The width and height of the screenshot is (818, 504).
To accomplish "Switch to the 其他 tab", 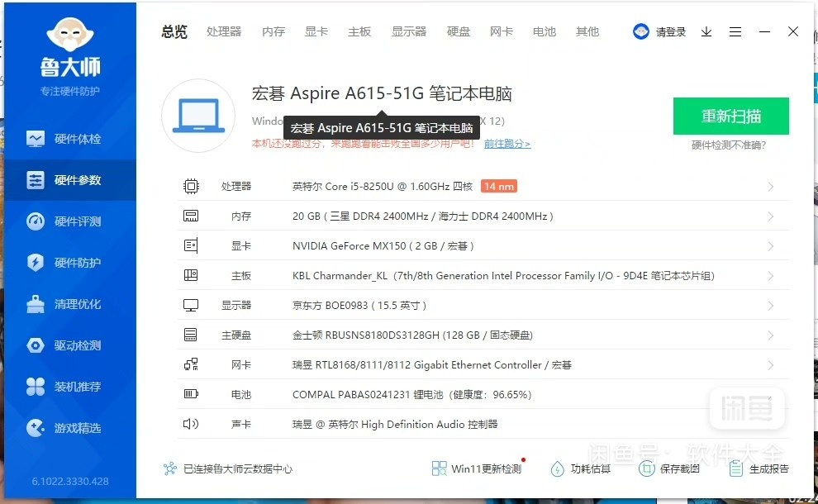I will [587, 32].
